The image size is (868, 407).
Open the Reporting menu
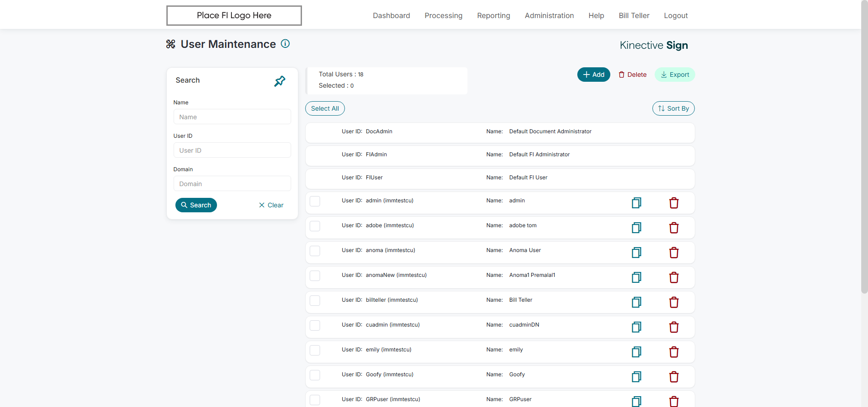tap(494, 15)
